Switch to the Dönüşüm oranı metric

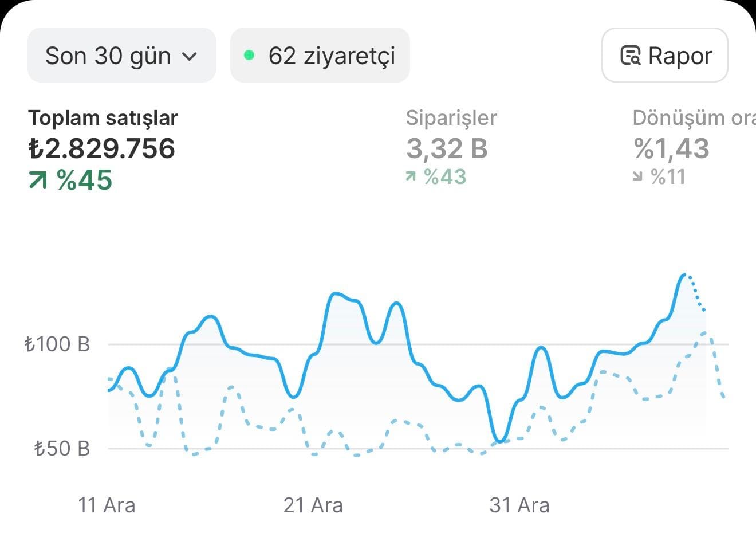(x=693, y=118)
